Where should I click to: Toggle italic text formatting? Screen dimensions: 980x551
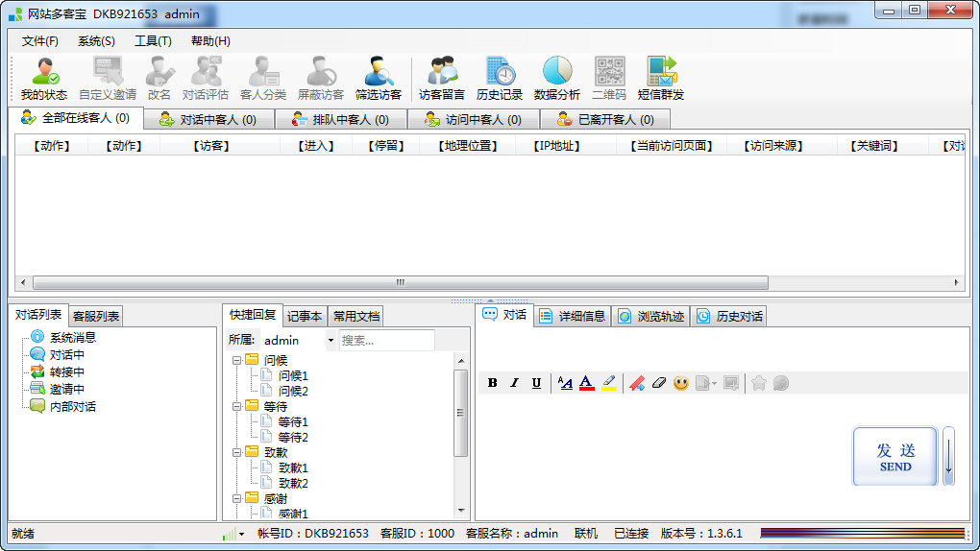click(x=514, y=383)
